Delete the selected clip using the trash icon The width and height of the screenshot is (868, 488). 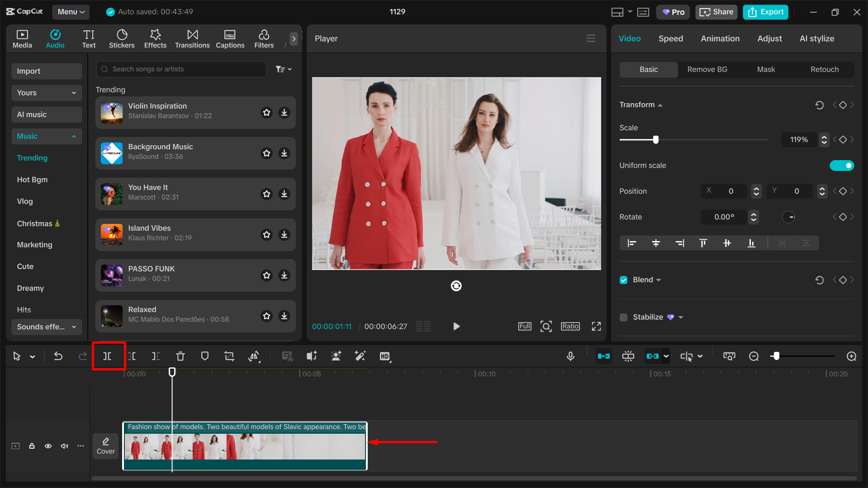180,356
